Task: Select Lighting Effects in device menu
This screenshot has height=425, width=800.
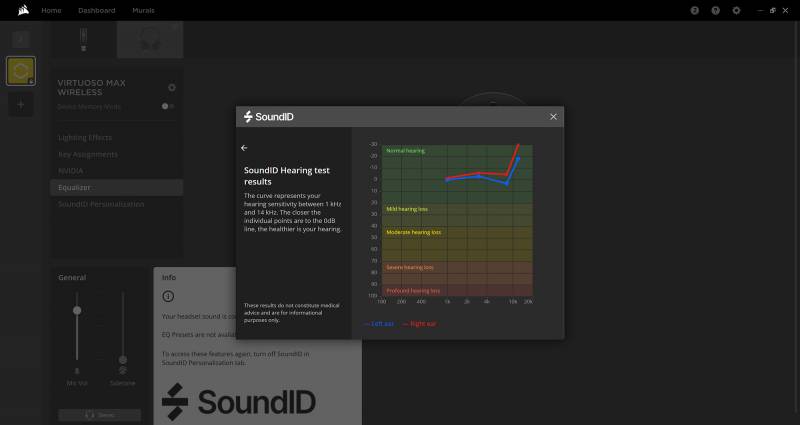Action: [x=85, y=137]
